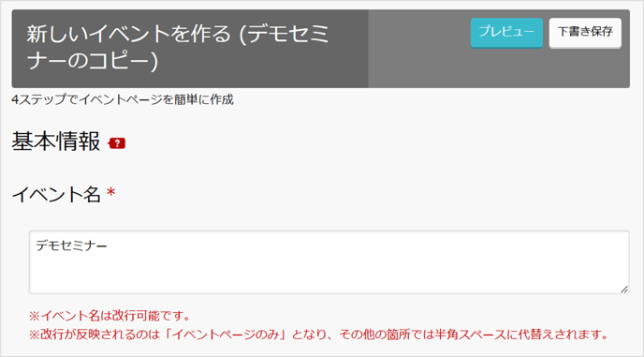Focus the イベント名 text area containing デモセミナー
This screenshot has width=644, height=357.
tap(329, 262)
